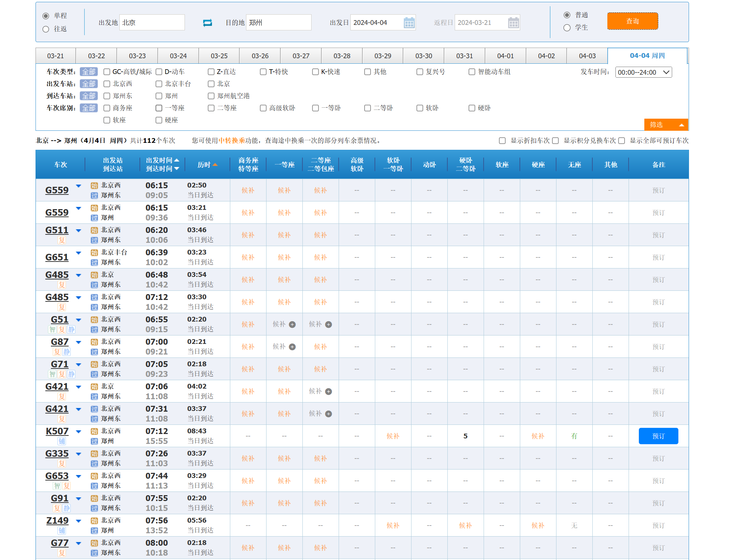Click the orange 查询 search button
The height and width of the screenshot is (560, 730).
coord(632,21)
